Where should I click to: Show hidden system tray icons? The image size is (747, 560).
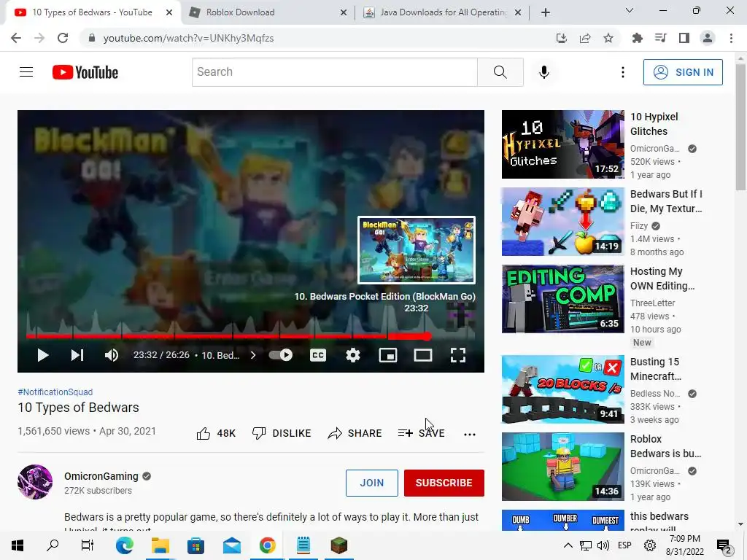568,545
